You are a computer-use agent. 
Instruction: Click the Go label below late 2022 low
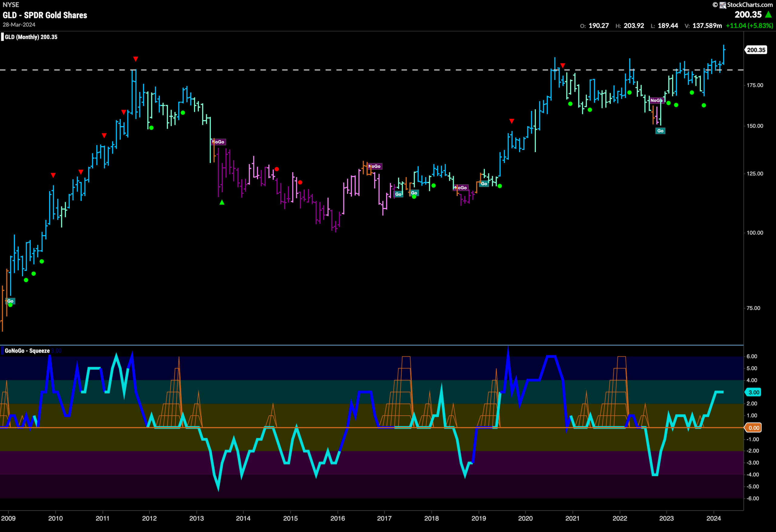tap(661, 131)
